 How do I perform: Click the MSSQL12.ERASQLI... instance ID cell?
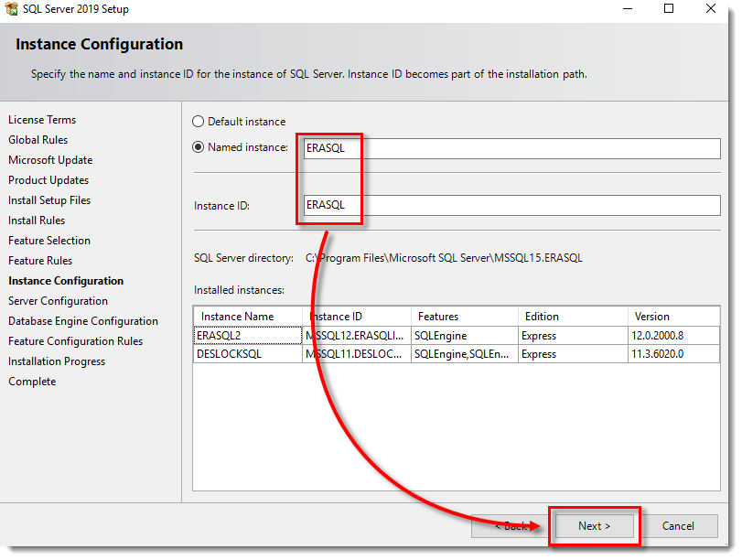357,336
